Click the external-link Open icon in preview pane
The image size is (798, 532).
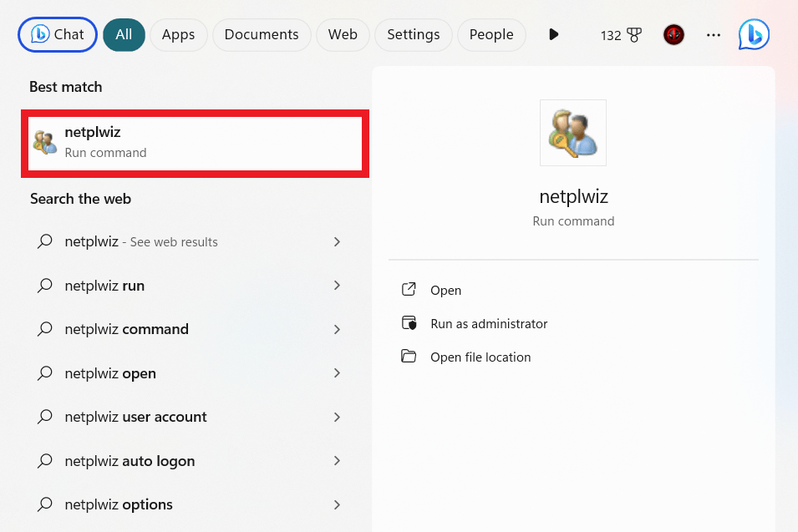[409, 290]
